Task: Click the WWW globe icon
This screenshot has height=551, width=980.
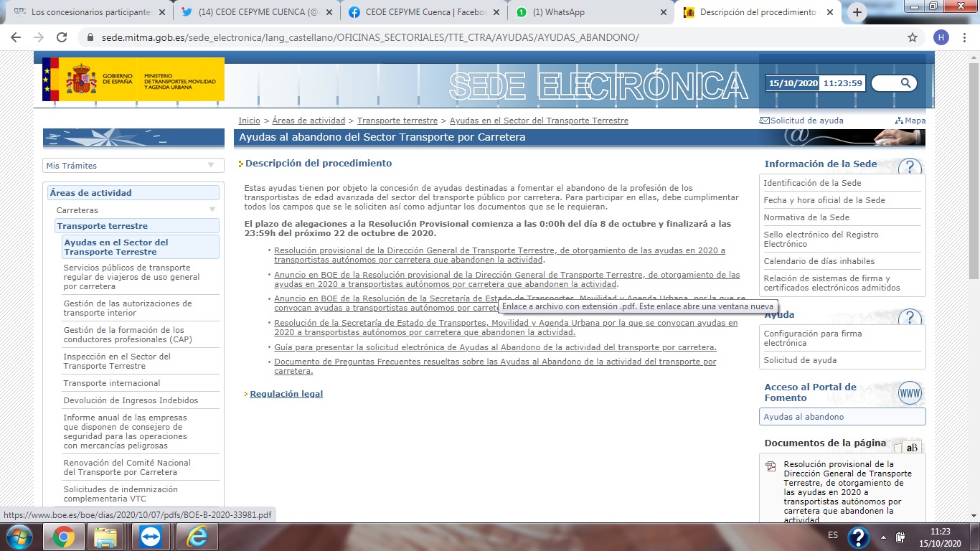Action: pyautogui.click(x=910, y=393)
